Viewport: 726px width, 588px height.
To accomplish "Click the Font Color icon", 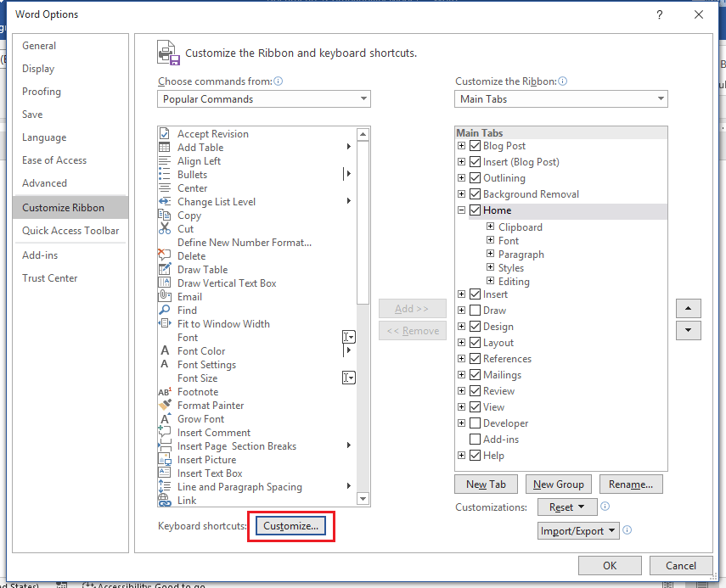I will 165,350.
